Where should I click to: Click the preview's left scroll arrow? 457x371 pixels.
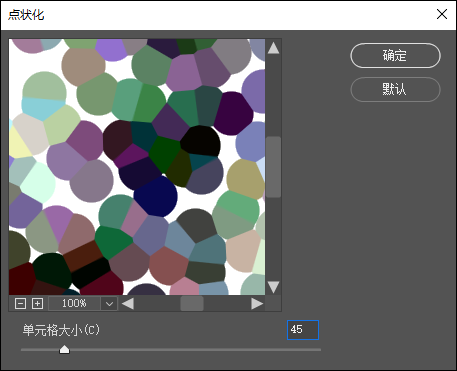128,304
